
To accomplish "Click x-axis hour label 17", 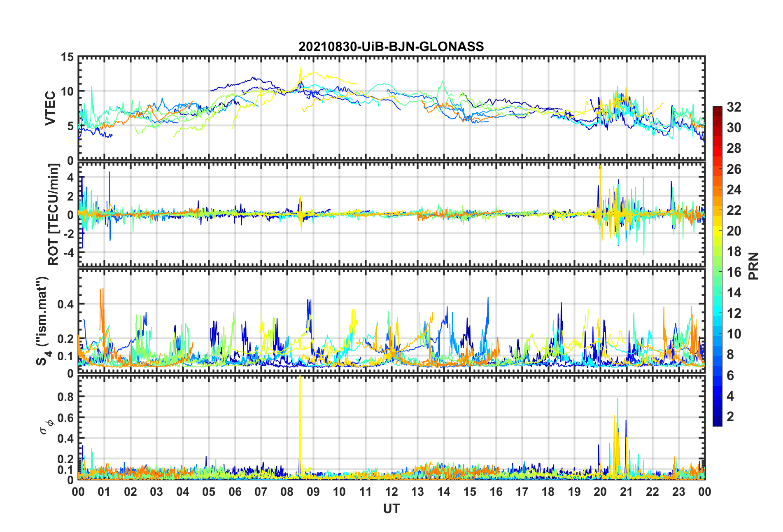I will [522, 492].
